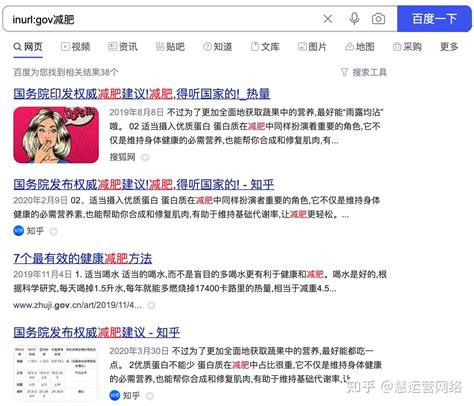The height and width of the screenshot is (406, 474).
Task: Open the 地图 tab
Action: tap(360, 47)
